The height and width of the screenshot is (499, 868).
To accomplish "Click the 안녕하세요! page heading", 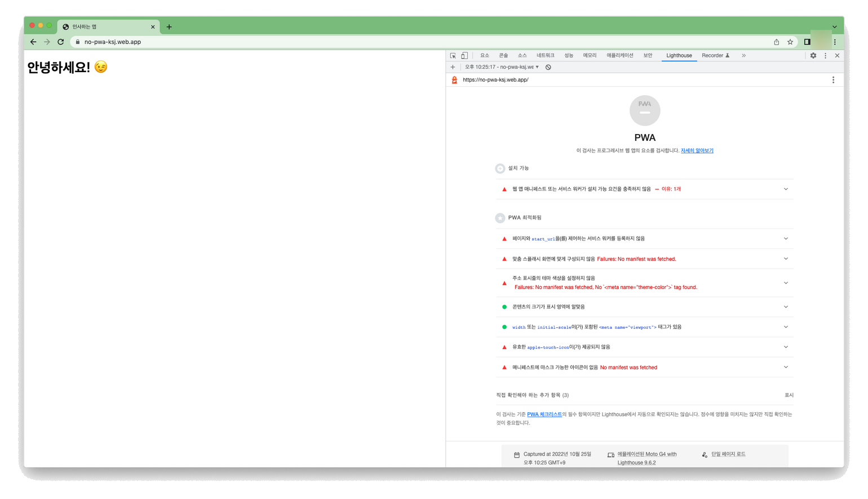I will (x=67, y=67).
